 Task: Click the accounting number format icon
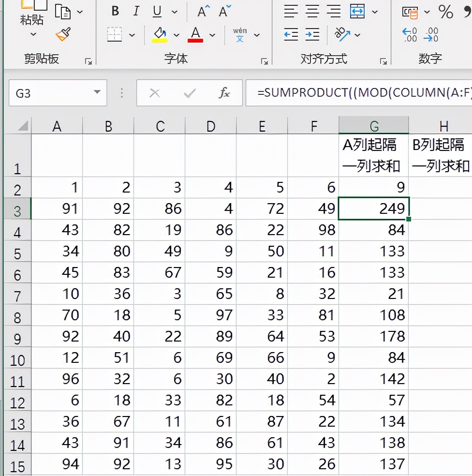click(410, 12)
